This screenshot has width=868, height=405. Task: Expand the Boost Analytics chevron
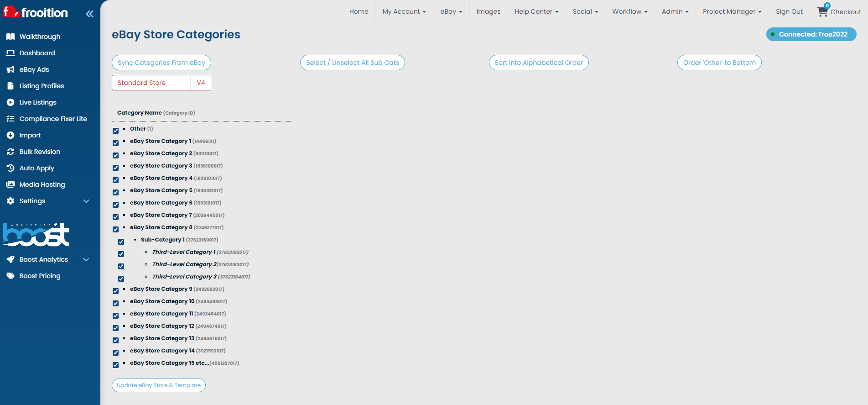click(86, 259)
